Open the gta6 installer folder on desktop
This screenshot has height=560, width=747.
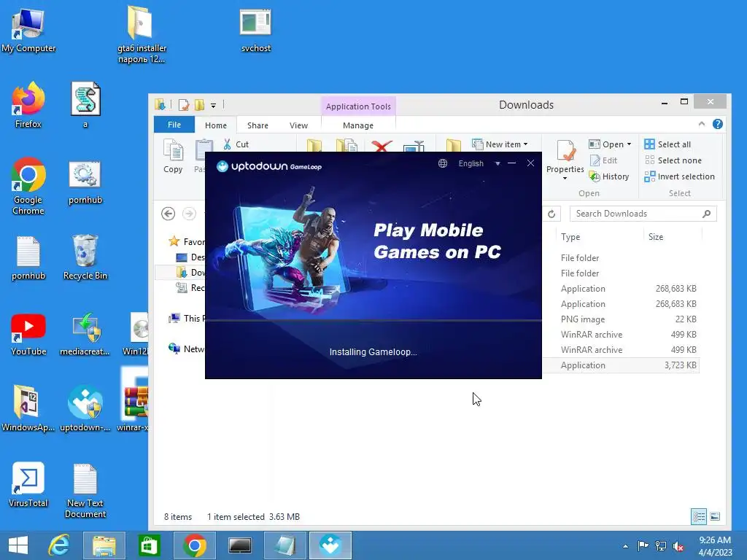pos(142,34)
